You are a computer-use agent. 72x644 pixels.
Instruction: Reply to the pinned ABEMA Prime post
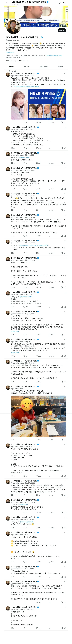pos(12,122)
